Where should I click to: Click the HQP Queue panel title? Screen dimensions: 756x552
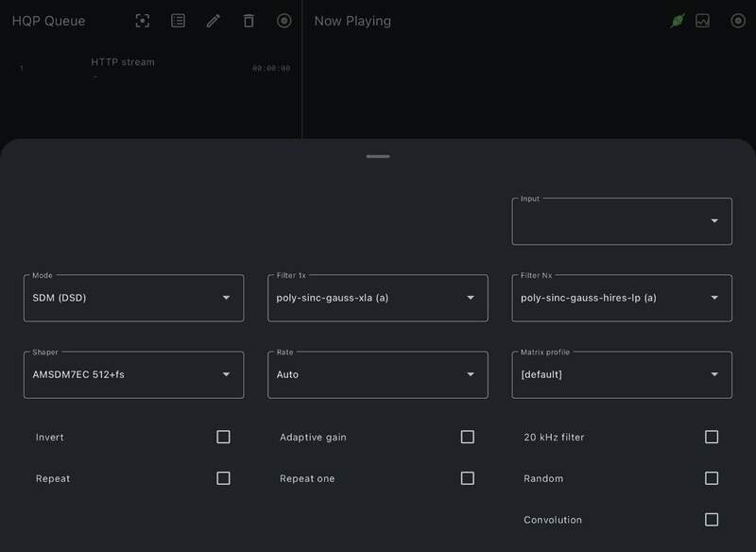pyautogui.click(x=48, y=21)
